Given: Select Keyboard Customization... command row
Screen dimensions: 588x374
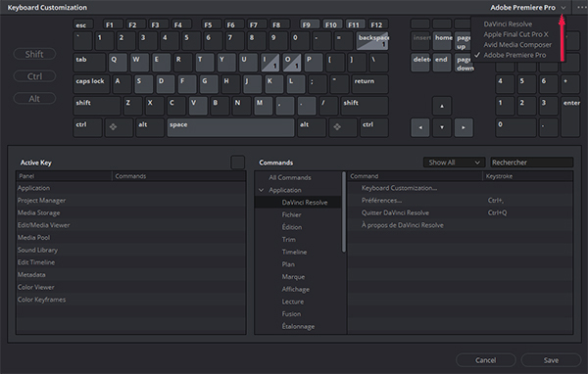Looking at the screenshot, I should pyautogui.click(x=461, y=188).
